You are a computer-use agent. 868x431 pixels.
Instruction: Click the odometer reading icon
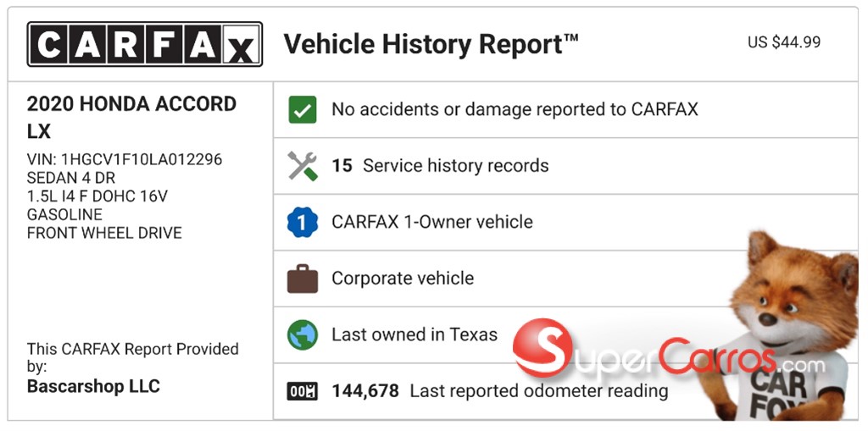pos(302,391)
